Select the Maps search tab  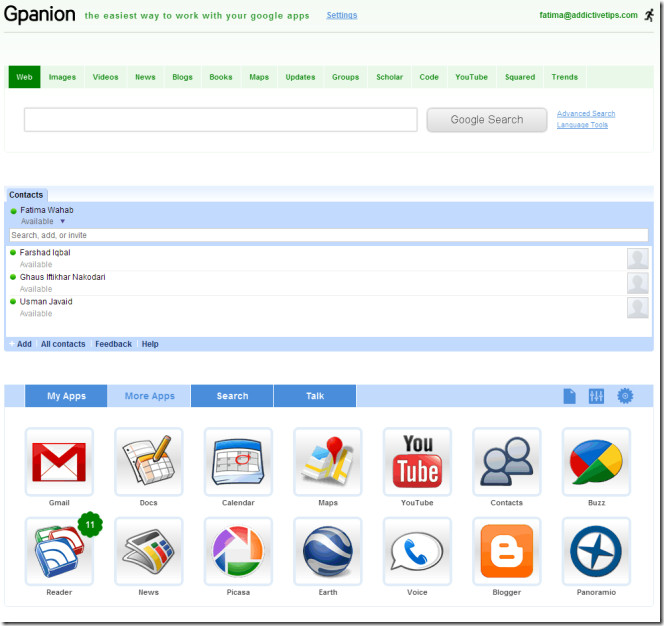point(259,77)
